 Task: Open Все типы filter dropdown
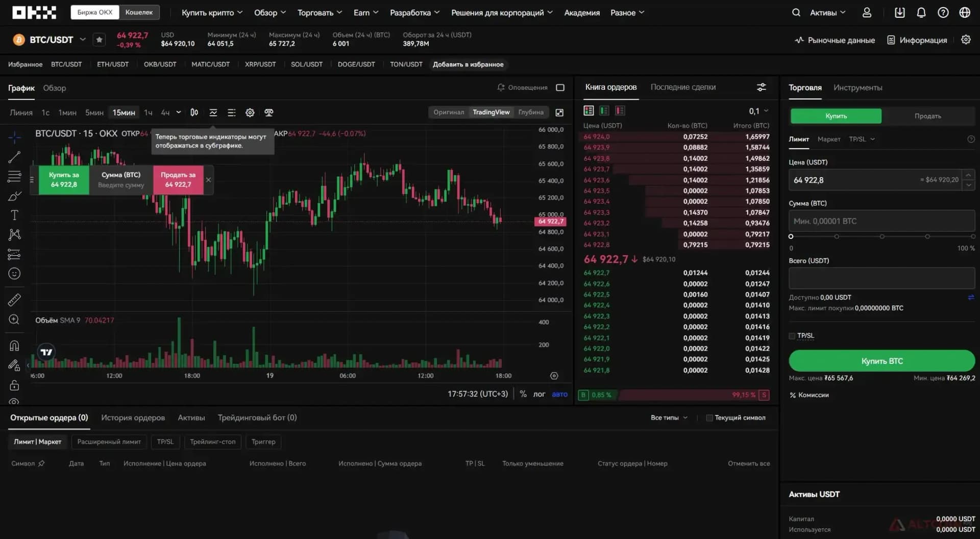[x=669, y=418]
